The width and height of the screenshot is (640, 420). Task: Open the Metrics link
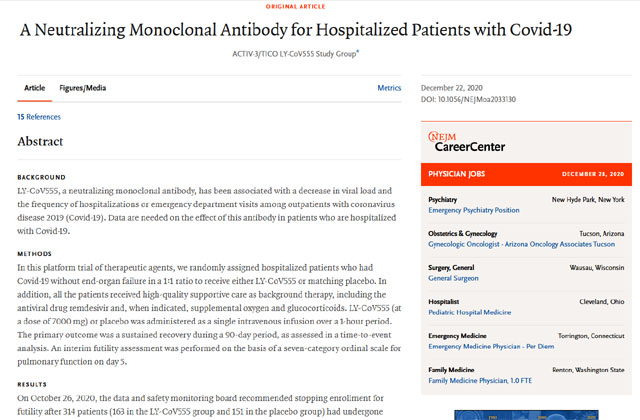click(389, 88)
